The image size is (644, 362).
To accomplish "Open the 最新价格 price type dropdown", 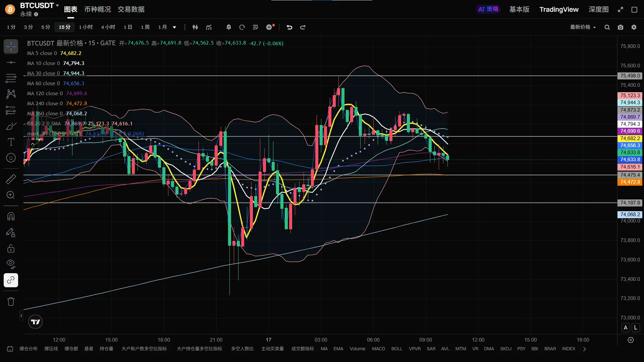I will [x=583, y=27].
